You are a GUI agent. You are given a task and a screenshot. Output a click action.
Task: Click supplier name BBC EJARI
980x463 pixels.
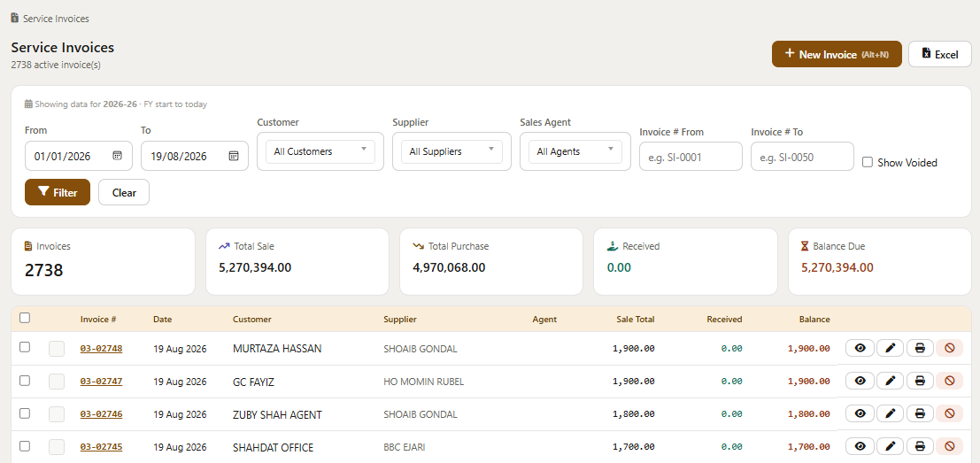click(x=405, y=447)
